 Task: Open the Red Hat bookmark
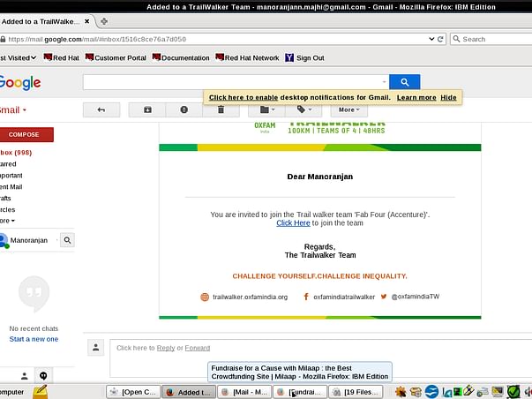[62, 57]
